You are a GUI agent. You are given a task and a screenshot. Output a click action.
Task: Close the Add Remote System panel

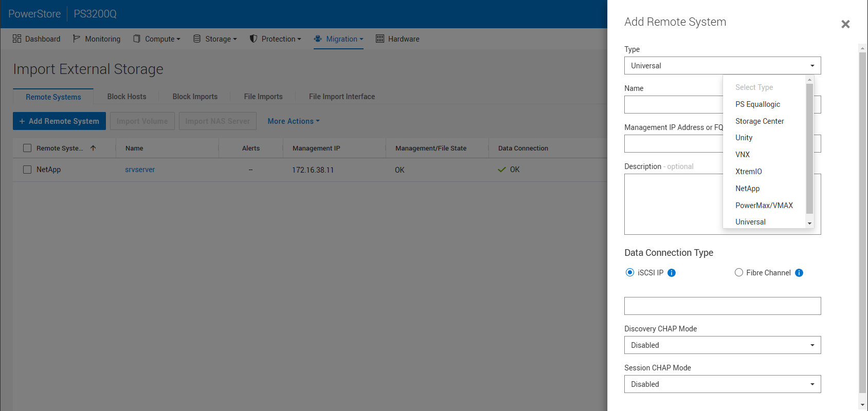[x=845, y=24]
